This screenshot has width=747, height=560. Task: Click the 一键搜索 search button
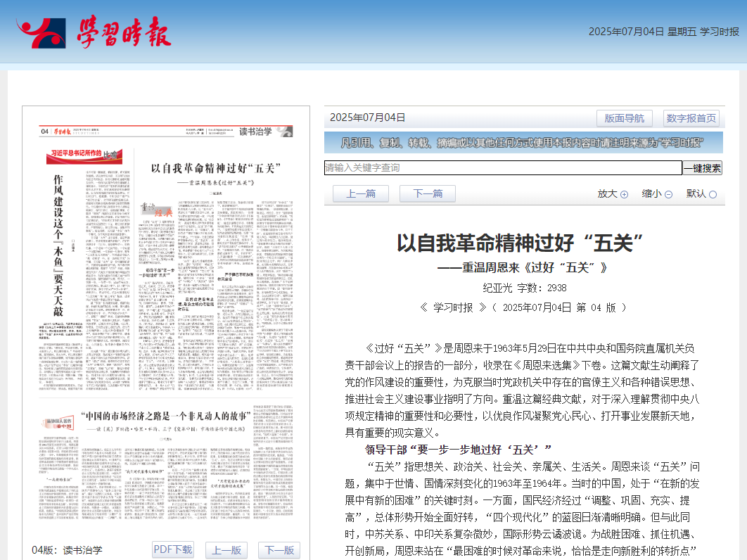(x=702, y=167)
